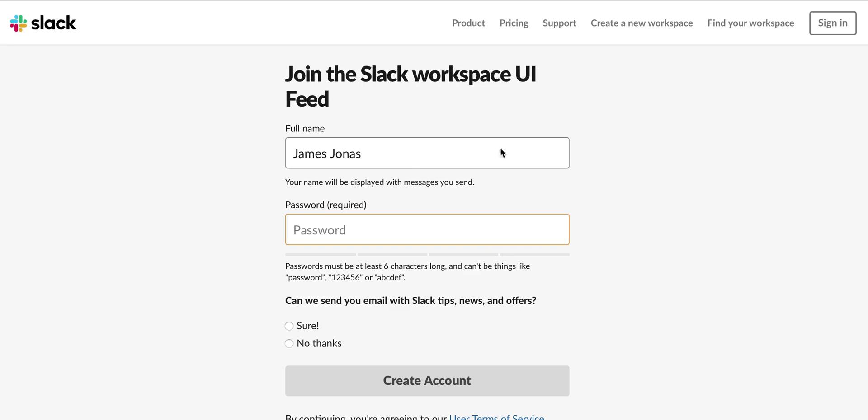
Task: Open the User Terms of Service link
Action: point(496,417)
